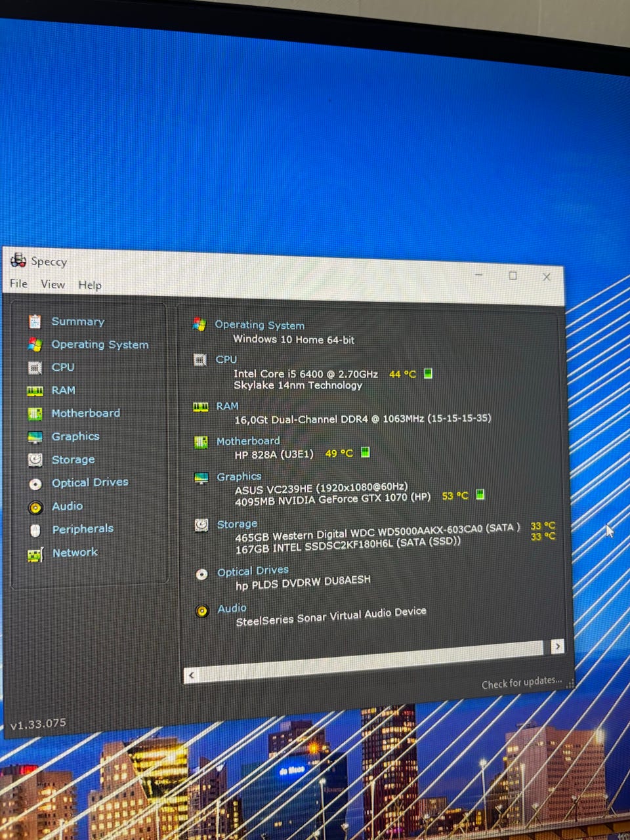Click the Operating System Windows-flag sidebar icon
Viewport: 630px width, 840px height.
point(35,345)
